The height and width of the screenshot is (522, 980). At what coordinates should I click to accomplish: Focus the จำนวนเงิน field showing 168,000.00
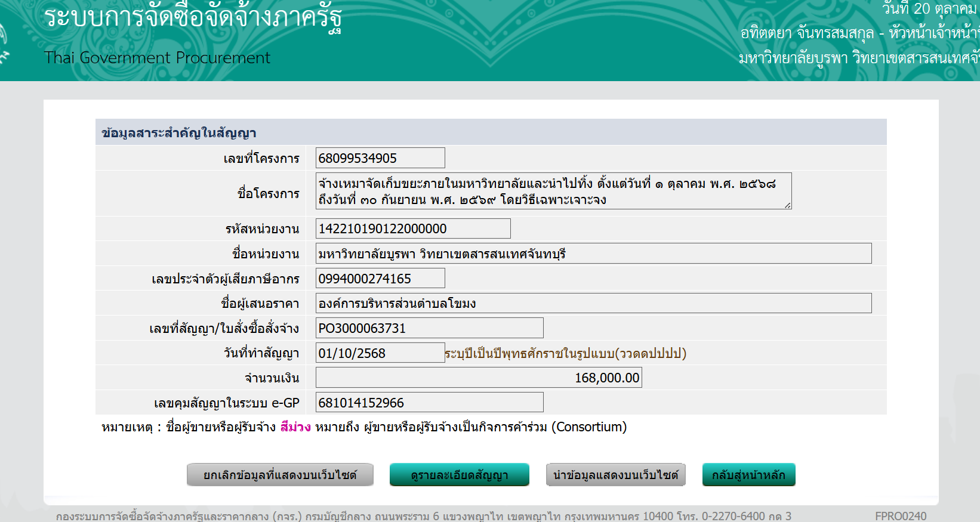(478, 378)
